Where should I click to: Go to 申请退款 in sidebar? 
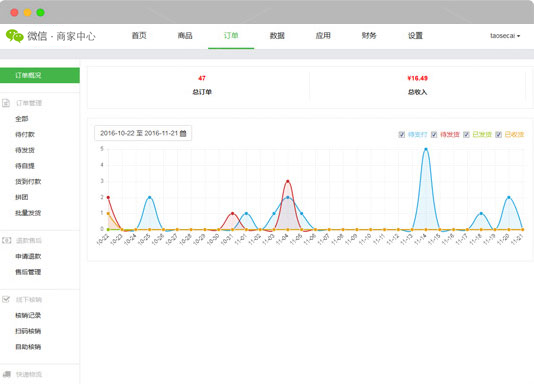pyautogui.click(x=28, y=256)
